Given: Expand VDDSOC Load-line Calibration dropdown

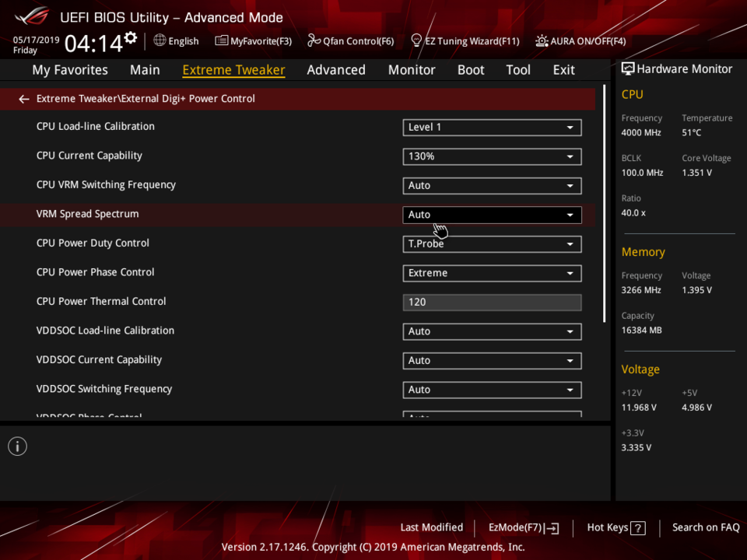Looking at the screenshot, I should 492,331.
